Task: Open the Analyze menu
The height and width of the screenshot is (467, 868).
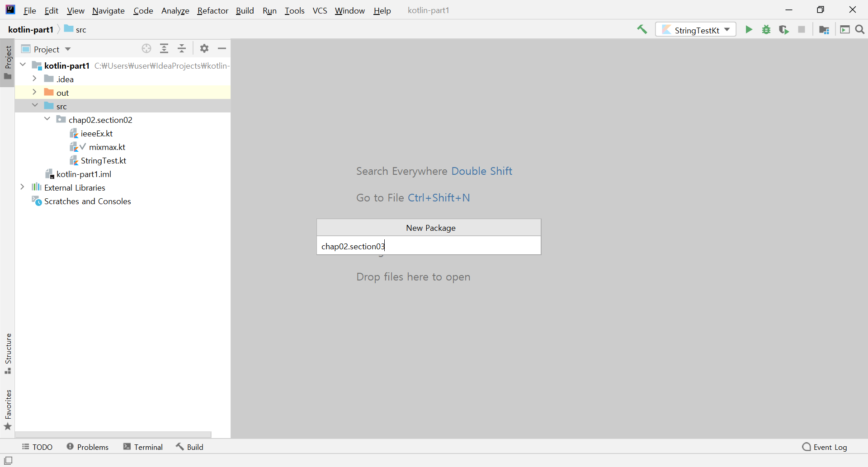Action: coord(175,10)
